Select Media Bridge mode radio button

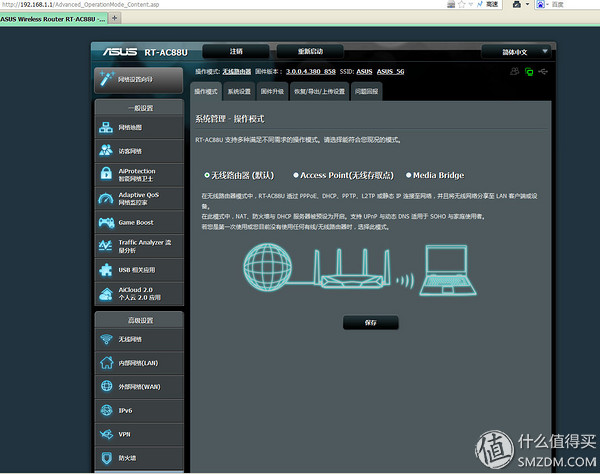(408, 175)
